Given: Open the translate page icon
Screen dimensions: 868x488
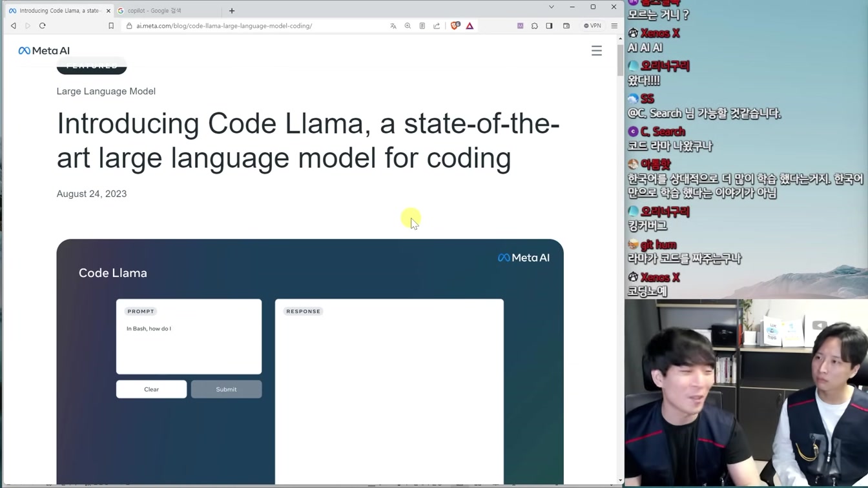Looking at the screenshot, I should click(393, 26).
